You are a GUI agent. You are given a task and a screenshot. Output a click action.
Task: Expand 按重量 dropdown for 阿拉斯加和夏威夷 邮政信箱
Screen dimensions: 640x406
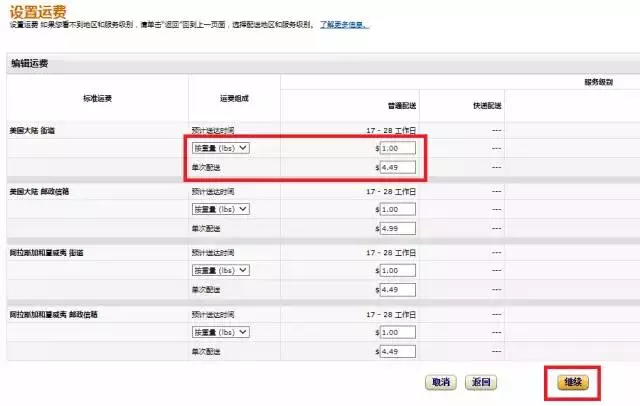point(221,332)
